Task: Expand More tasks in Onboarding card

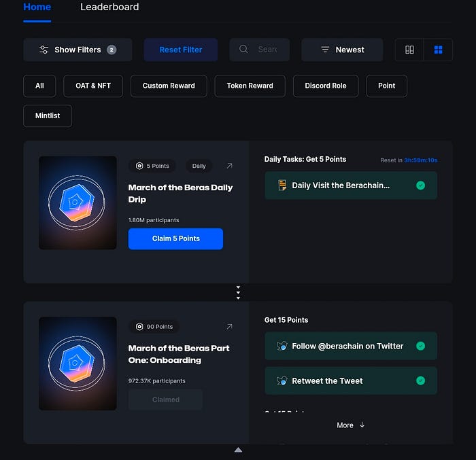Action: click(351, 425)
